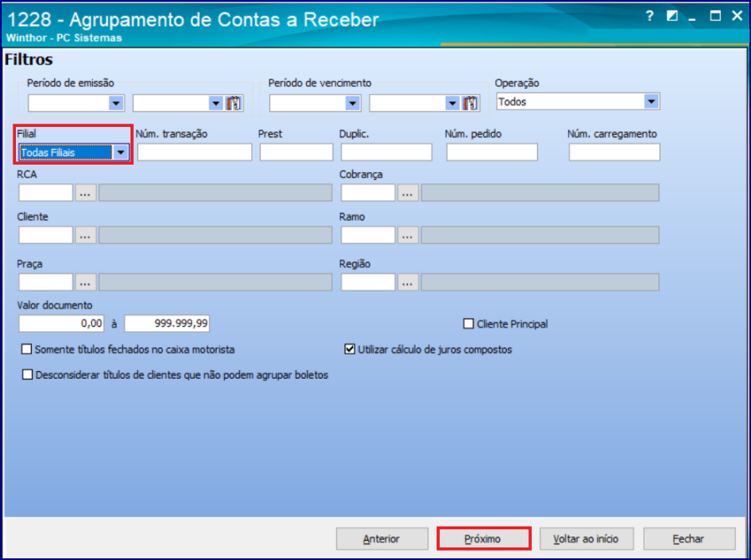751x560 pixels.
Task: Click the Winthor - PC Sistemas subtitle
Action: point(64,38)
